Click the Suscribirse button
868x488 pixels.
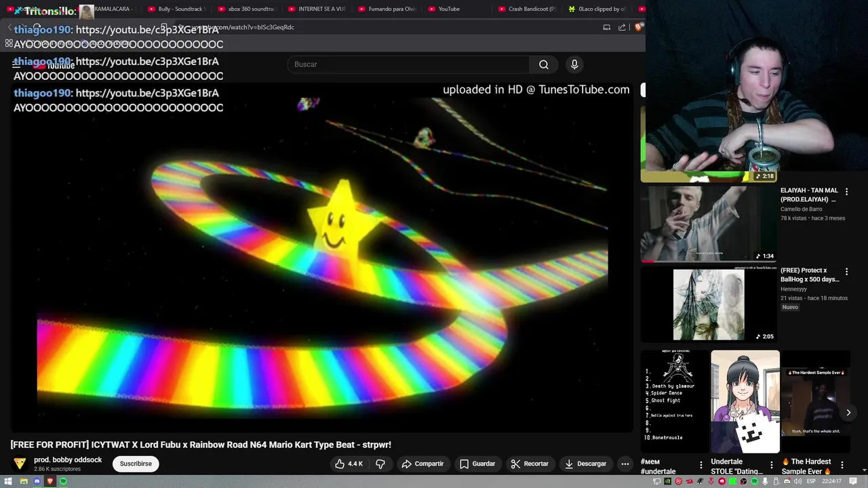tap(136, 464)
